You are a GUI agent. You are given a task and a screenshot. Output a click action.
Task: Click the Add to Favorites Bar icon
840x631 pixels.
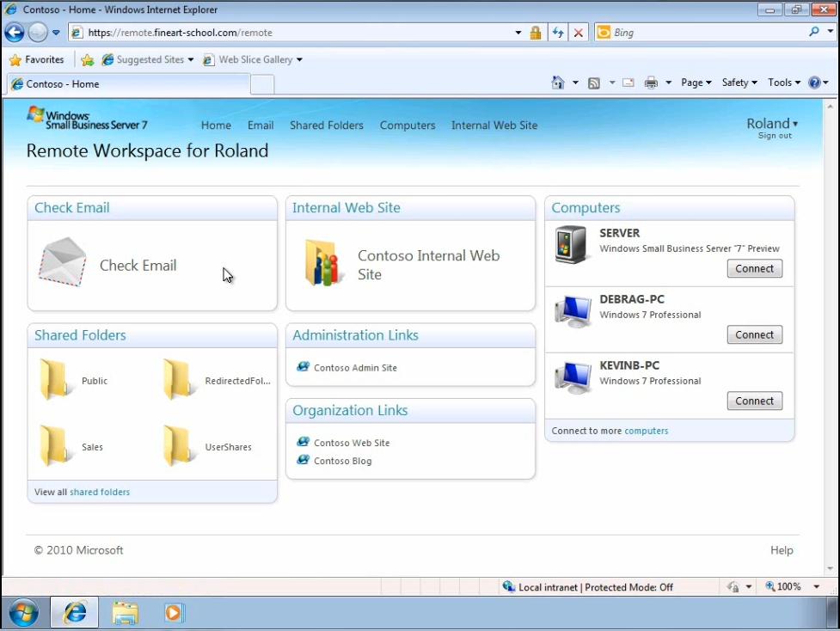point(88,60)
